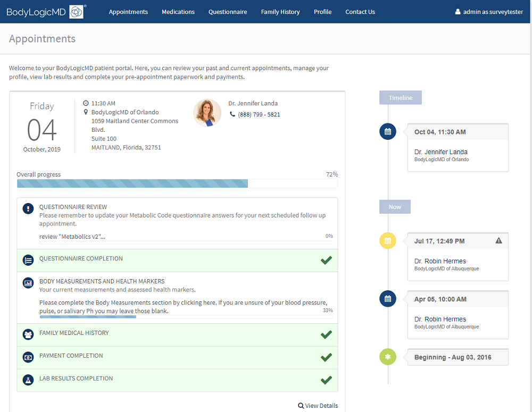Open admin as surveytester user menu
The image size is (532, 412).
pos(491,12)
